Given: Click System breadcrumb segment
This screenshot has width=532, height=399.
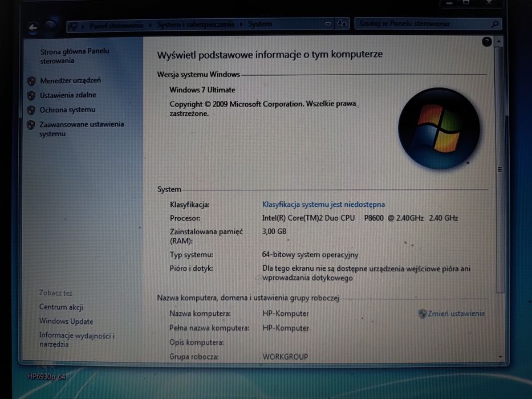Looking at the screenshot, I should (260, 24).
